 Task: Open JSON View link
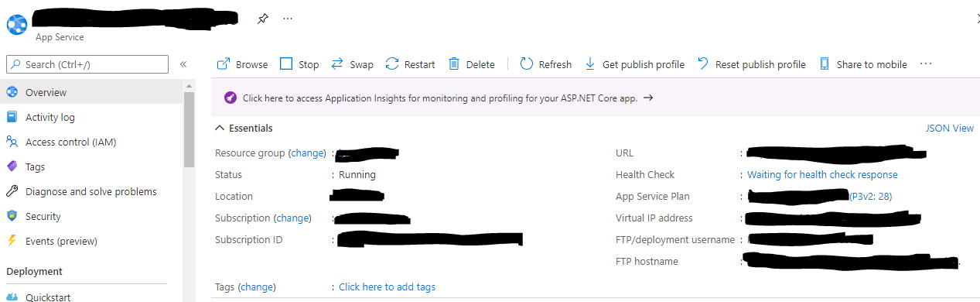pos(950,128)
